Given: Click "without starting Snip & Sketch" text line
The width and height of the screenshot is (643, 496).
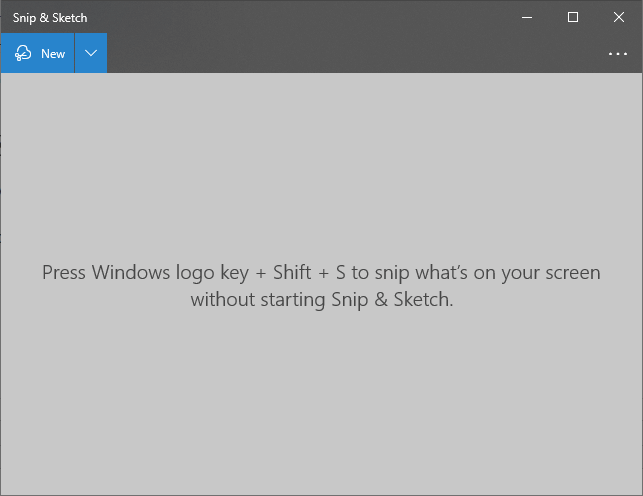Looking at the screenshot, I should [322, 300].
